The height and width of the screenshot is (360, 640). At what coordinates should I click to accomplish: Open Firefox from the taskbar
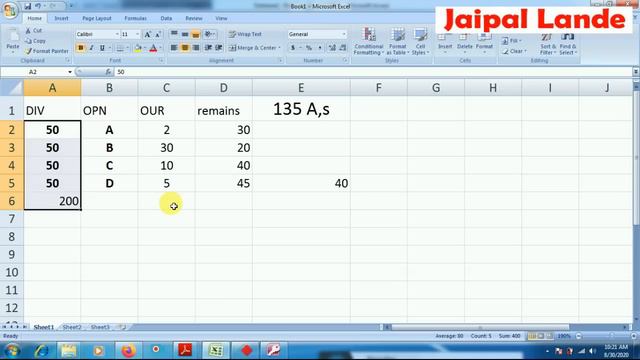pyautogui.click(x=128, y=350)
